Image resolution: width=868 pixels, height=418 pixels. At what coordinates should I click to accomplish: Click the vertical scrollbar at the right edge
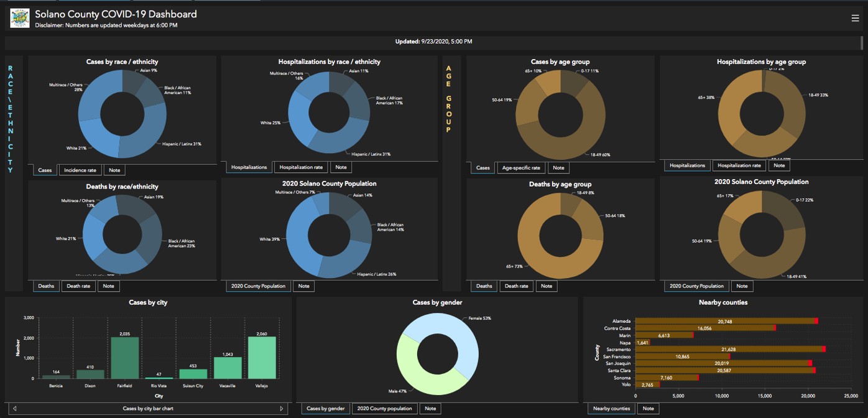(862, 42)
